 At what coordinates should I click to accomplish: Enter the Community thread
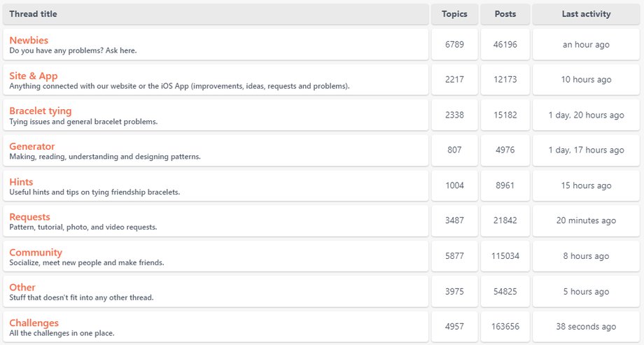[36, 252]
